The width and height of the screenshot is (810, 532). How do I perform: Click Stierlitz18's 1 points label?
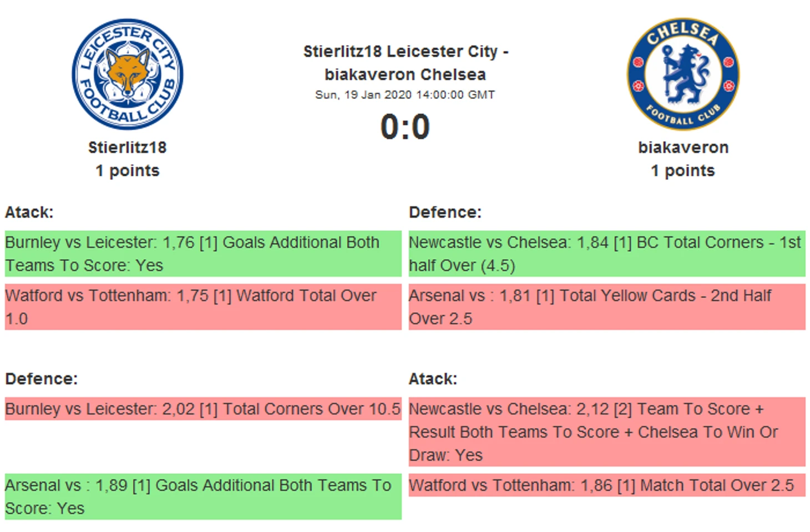[x=128, y=171]
